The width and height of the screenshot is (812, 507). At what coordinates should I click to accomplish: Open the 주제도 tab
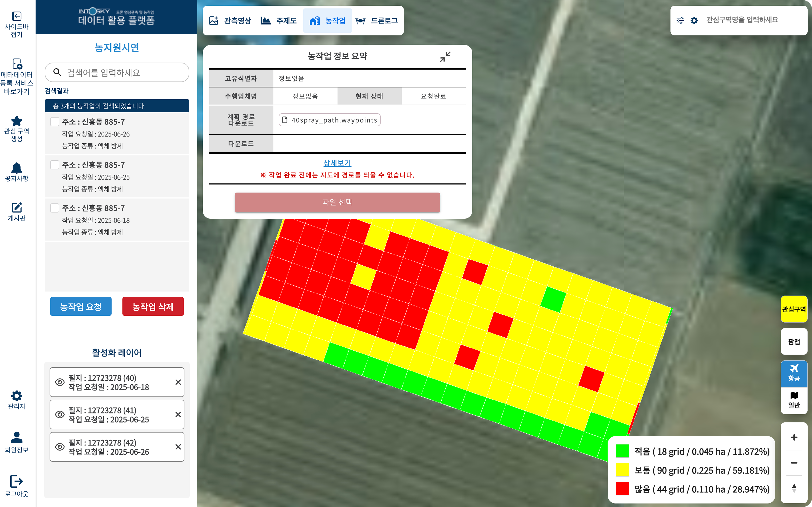click(279, 21)
